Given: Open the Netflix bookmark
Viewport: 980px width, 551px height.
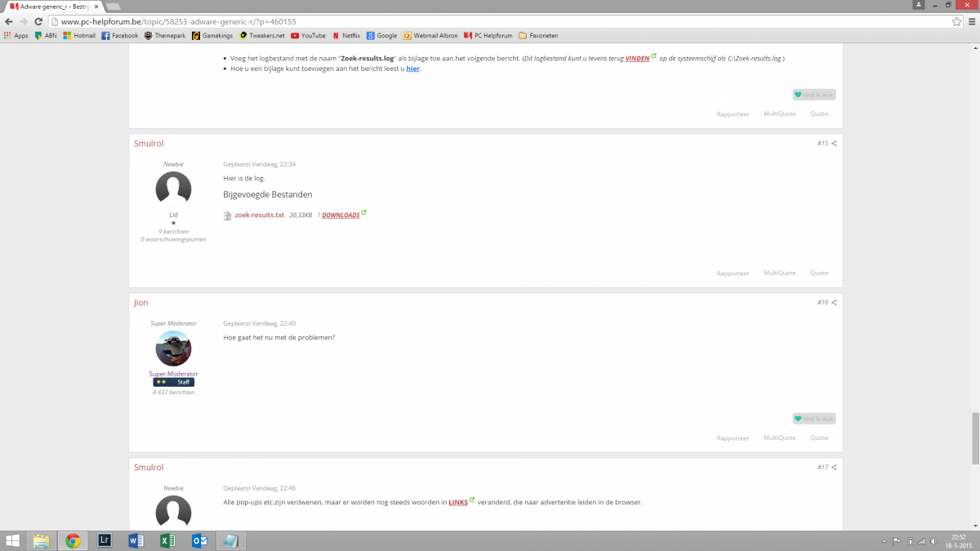Looking at the screenshot, I should (x=346, y=35).
